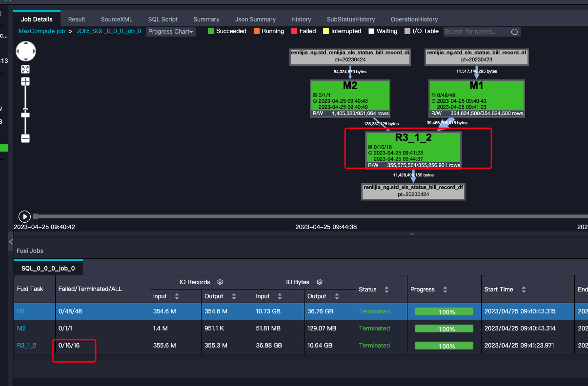Image resolution: width=588 pixels, height=386 pixels.
Task: Open the R3_1_2 task link in table
Action: (x=26, y=345)
